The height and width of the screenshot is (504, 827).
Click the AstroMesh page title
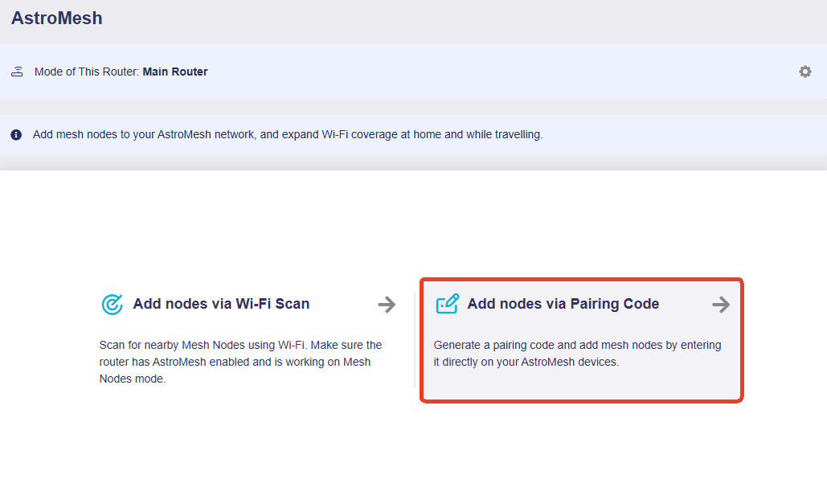pos(57,18)
